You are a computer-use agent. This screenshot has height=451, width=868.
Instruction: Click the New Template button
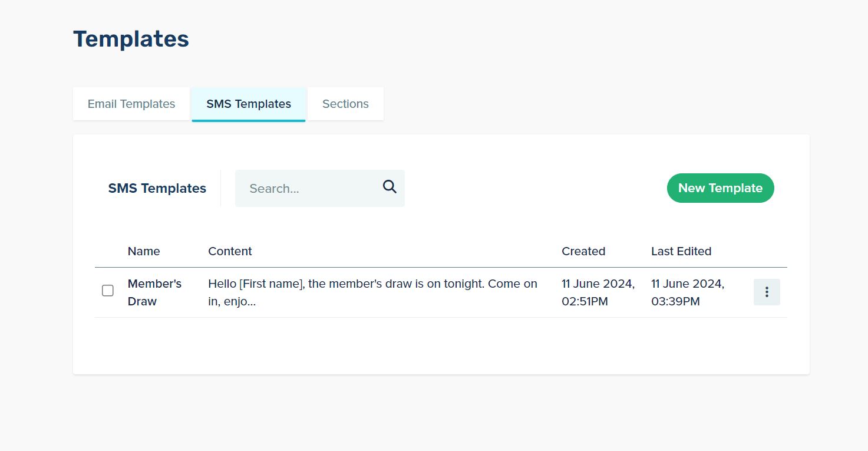click(x=720, y=188)
